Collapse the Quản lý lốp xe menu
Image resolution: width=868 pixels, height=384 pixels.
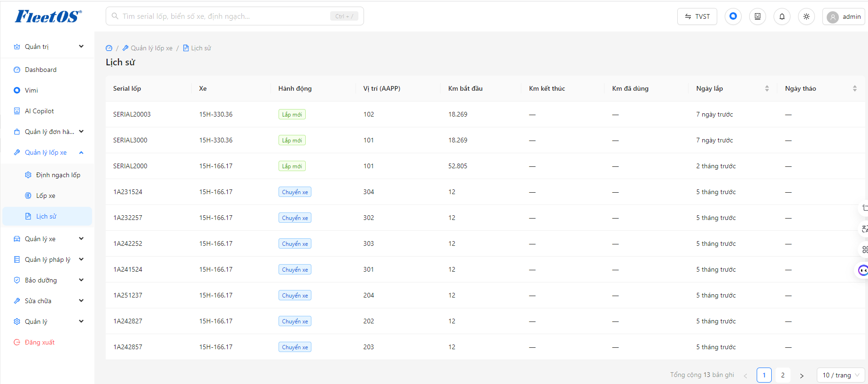pos(48,152)
